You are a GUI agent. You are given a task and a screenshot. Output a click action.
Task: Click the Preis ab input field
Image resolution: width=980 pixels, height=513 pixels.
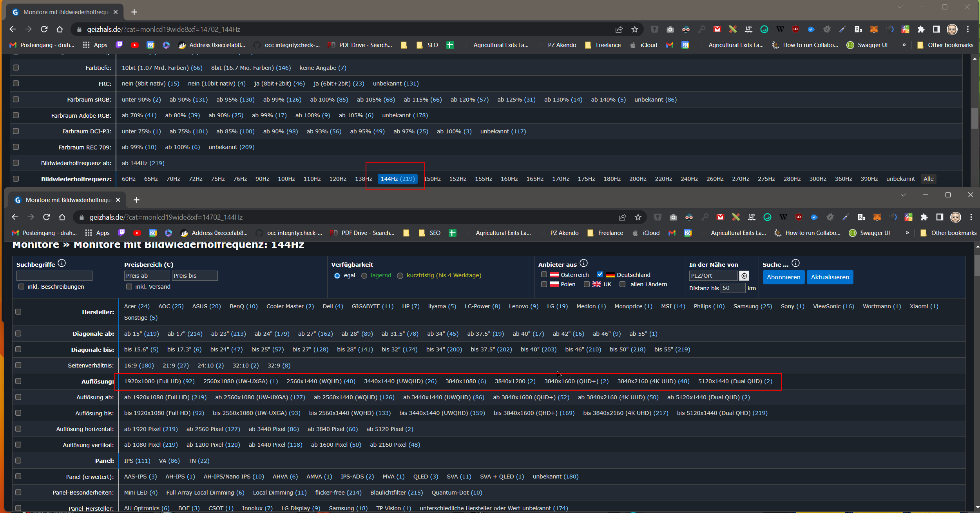[x=147, y=276]
